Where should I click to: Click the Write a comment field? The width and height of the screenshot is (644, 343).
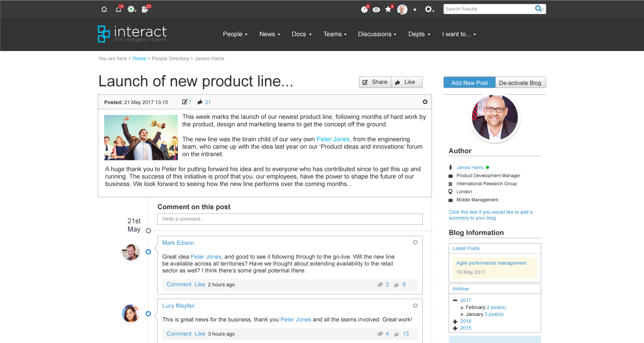pos(290,219)
